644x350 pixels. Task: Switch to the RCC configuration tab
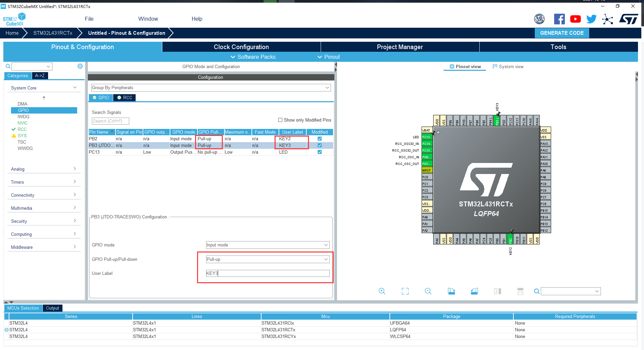pos(125,98)
